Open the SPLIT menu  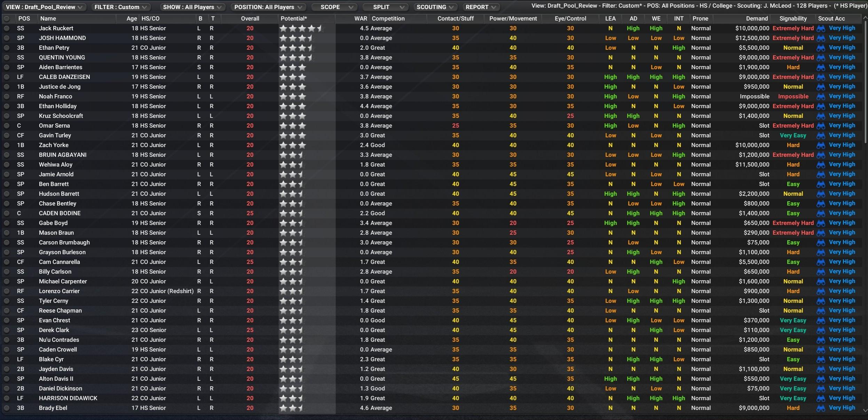[385, 7]
